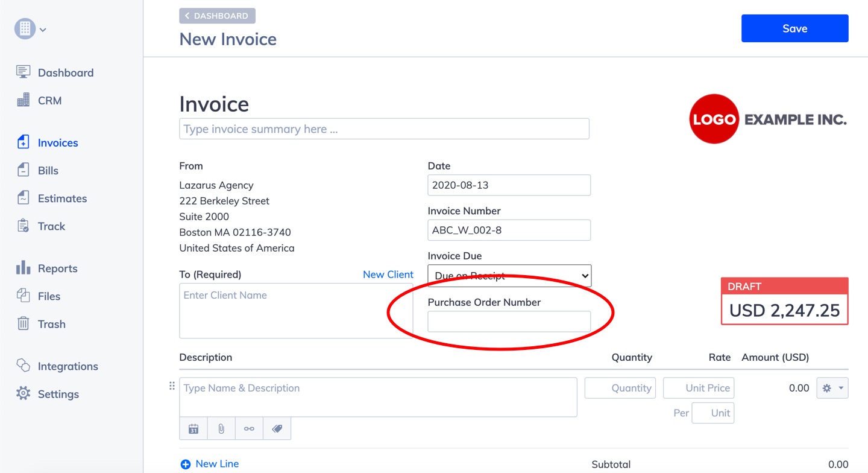This screenshot has height=473, width=868.
Task: Expand the company switcher in the sidebar
Action: pyautogui.click(x=31, y=29)
